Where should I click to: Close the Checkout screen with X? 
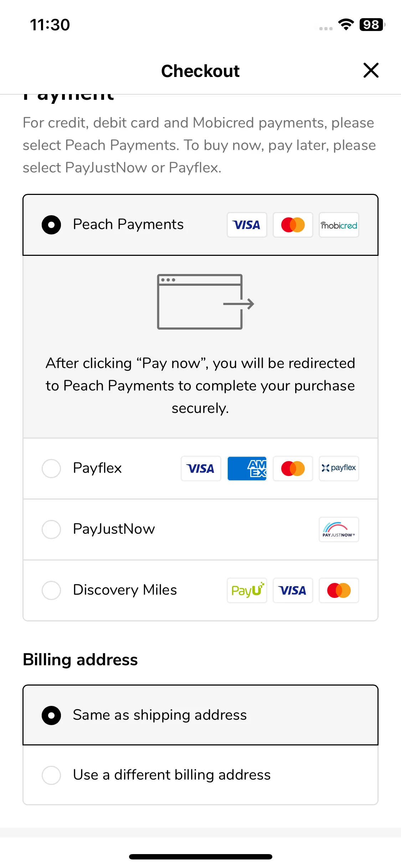pyautogui.click(x=371, y=70)
